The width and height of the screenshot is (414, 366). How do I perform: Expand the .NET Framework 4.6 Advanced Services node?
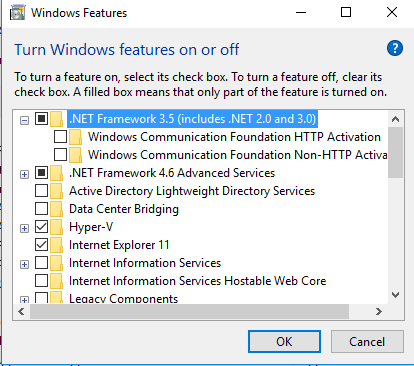coord(24,174)
